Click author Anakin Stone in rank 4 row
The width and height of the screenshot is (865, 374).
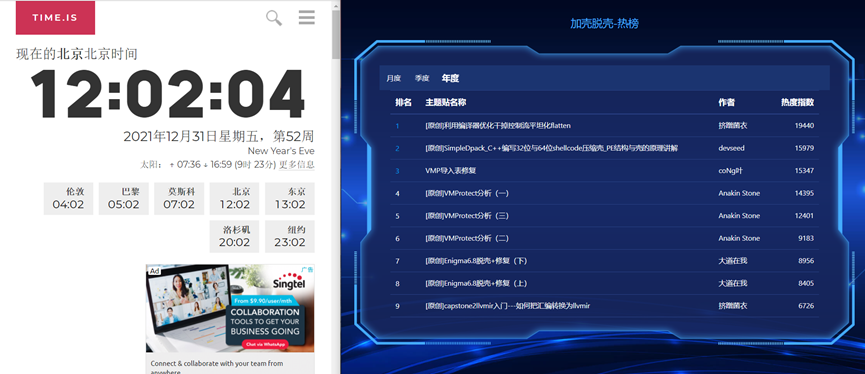(x=739, y=194)
